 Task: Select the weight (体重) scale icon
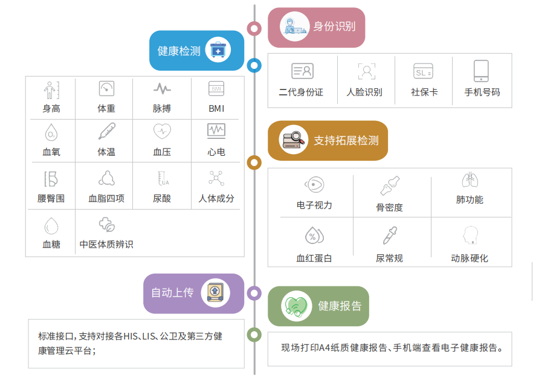106,89
